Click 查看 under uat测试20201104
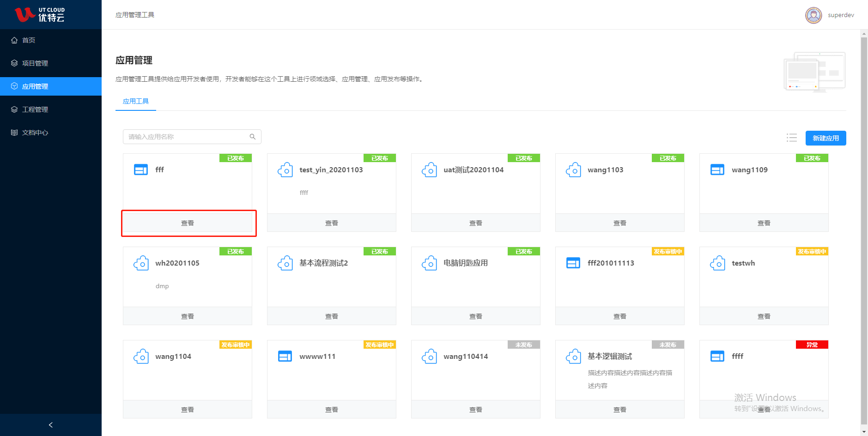The width and height of the screenshot is (868, 436). click(x=476, y=223)
